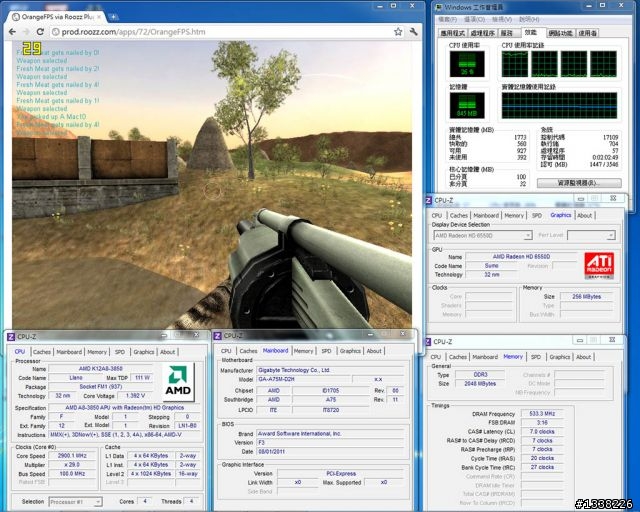This screenshot has height=512, width=640.
Task: Click the 資源監視器(R)... button
Action: [x=579, y=183]
